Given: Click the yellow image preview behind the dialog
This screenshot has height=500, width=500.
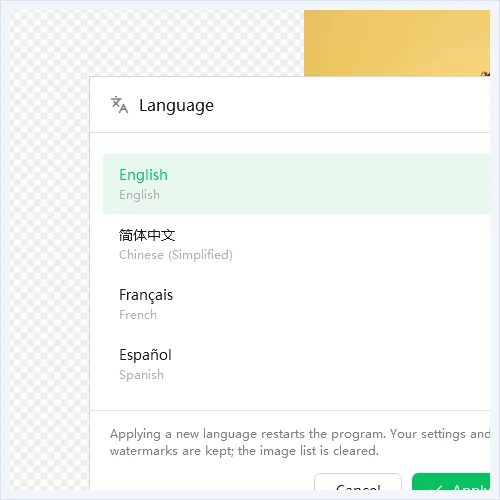Looking at the screenshot, I should (397, 43).
